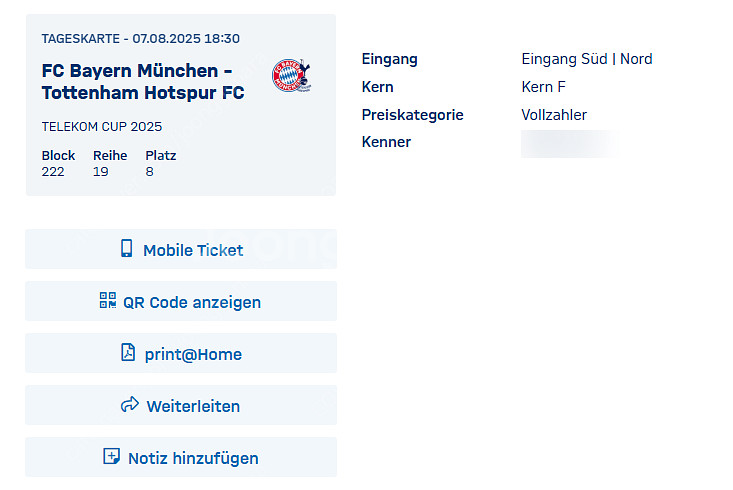Open the Mobile Ticket button
Viewport: 733px width, 490px height.
[x=181, y=249]
